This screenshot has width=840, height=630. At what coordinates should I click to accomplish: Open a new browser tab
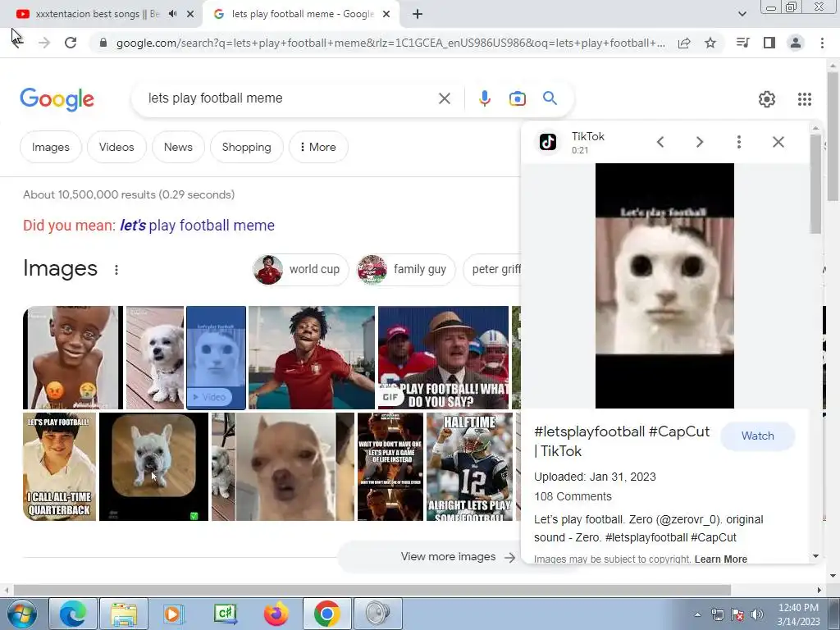tap(418, 14)
